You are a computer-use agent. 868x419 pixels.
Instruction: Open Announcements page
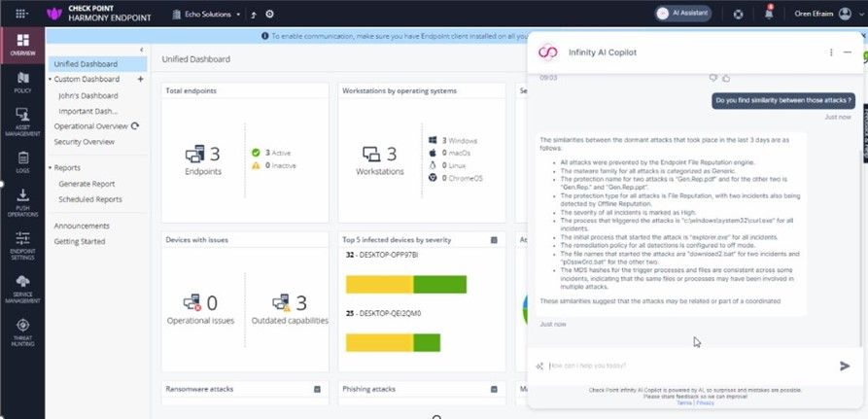coord(82,226)
